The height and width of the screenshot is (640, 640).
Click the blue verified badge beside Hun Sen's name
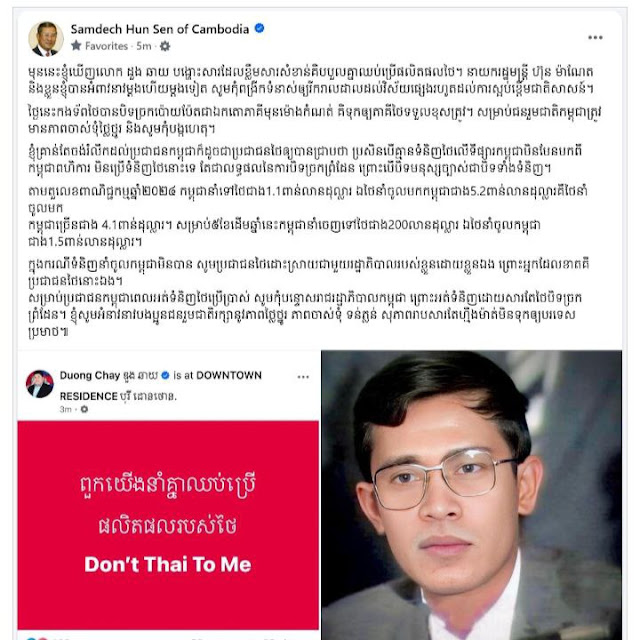click(260, 29)
